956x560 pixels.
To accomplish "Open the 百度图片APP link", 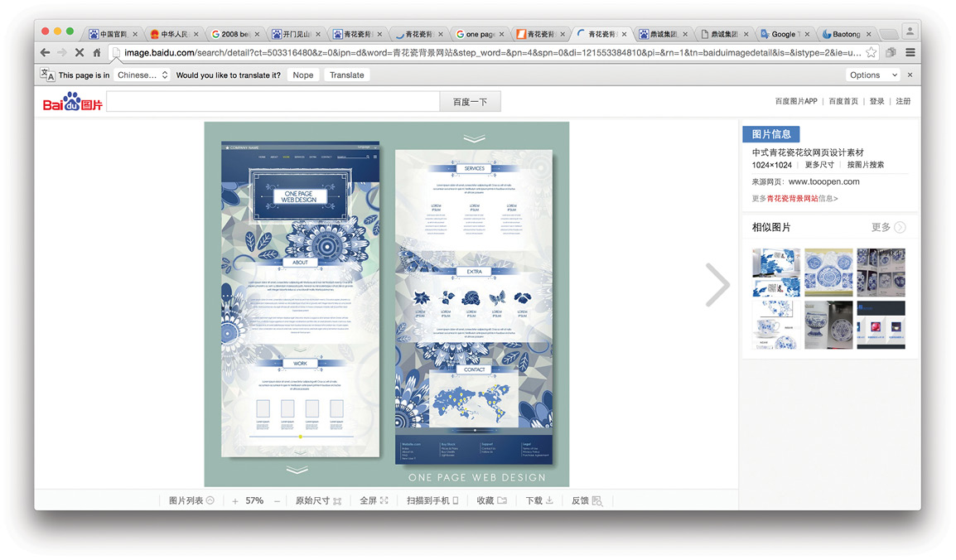I will 795,101.
